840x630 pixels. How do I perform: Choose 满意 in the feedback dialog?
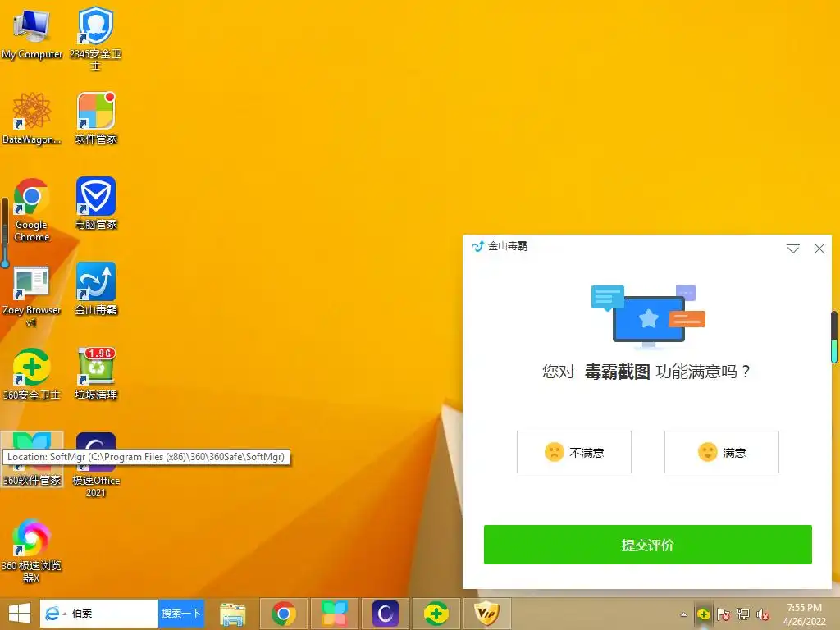(x=722, y=452)
